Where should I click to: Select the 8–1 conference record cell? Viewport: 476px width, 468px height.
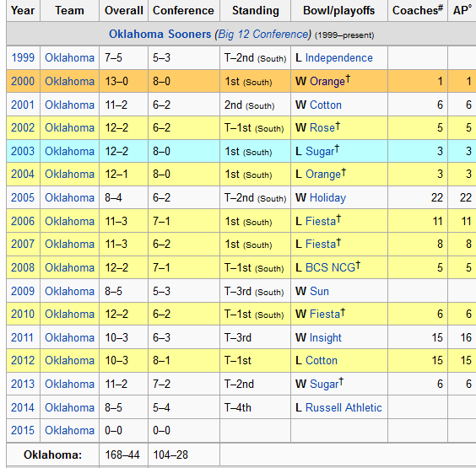pos(184,361)
